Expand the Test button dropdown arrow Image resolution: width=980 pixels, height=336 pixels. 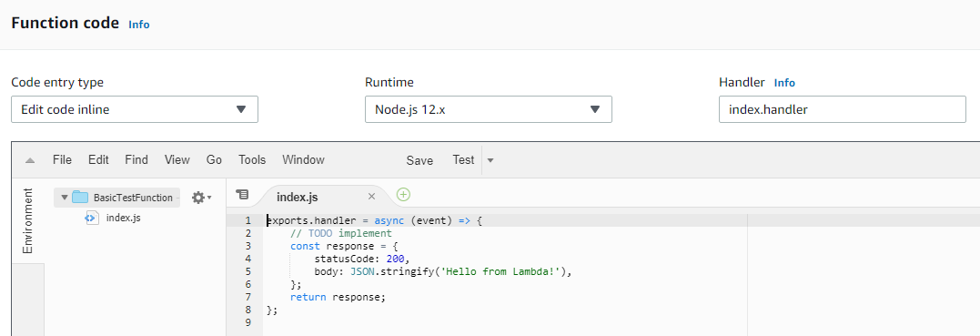490,160
